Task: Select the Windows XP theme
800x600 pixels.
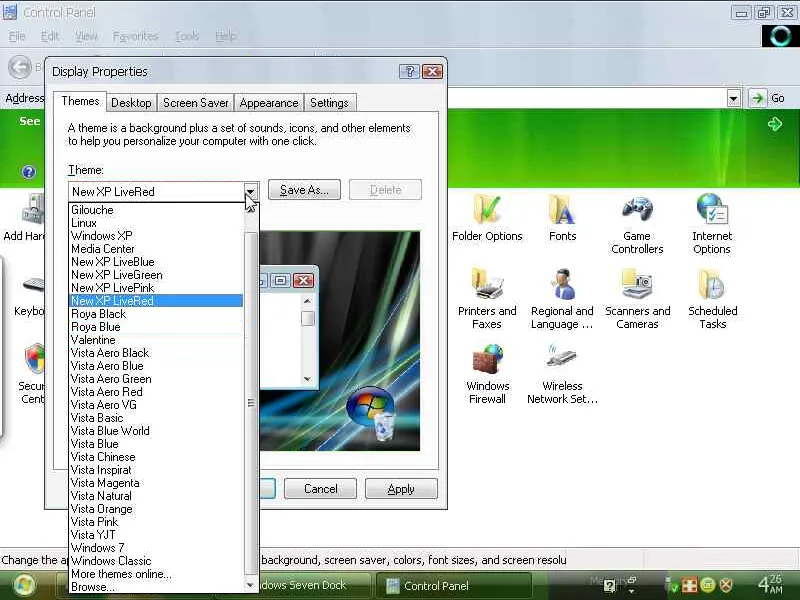Action: [156, 236]
